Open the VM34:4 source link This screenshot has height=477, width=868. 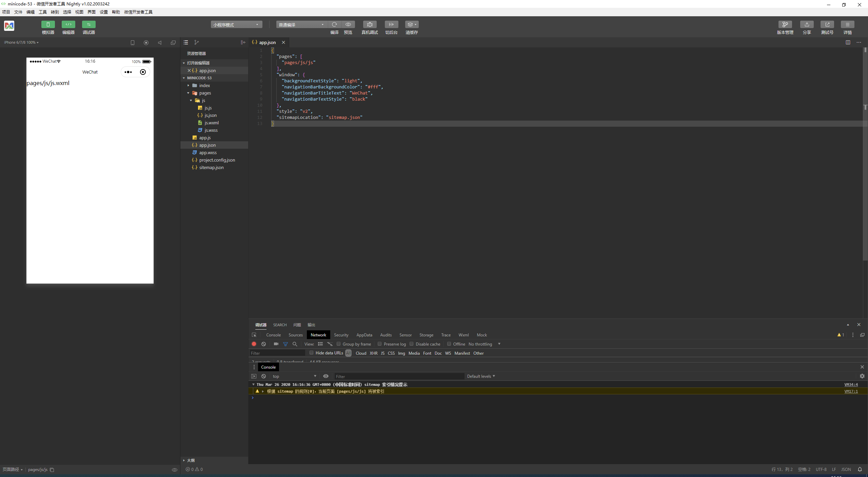(851, 385)
